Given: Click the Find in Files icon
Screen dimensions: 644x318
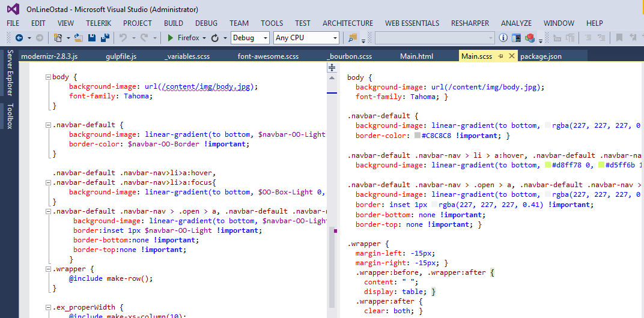Looking at the screenshot, I should 353,38.
